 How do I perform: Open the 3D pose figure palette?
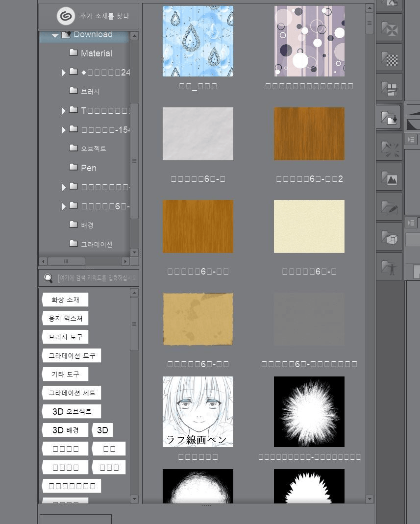pos(389,268)
